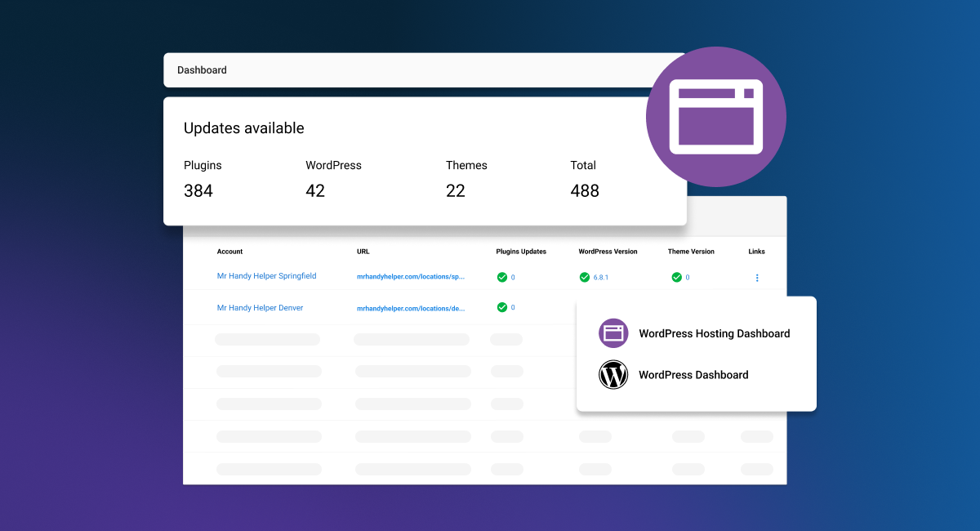The width and height of the screenshot is (980, 531).
Task: Click the purple WordPress Hosting Dashboard icon
Action: pyautogui.click(x=613, y=333)
